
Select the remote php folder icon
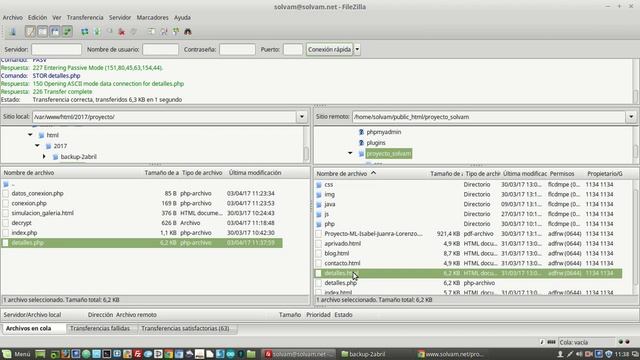click(x=319, y=224)
